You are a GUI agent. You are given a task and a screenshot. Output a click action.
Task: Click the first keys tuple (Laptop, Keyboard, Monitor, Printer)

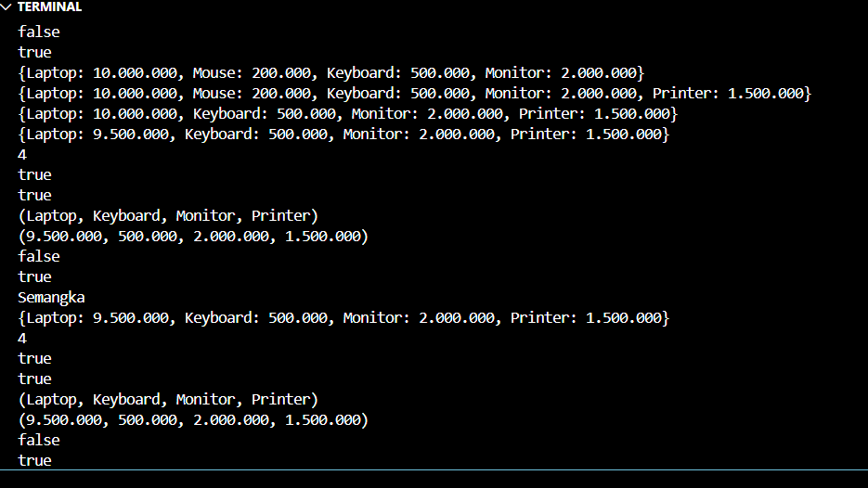click(x=167, y=215)
